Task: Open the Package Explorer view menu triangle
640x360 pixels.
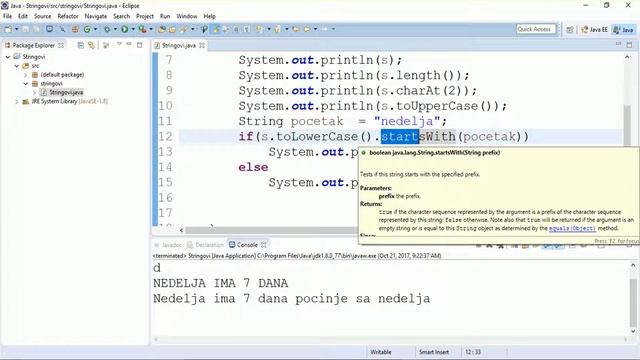Action: (119, 44)
